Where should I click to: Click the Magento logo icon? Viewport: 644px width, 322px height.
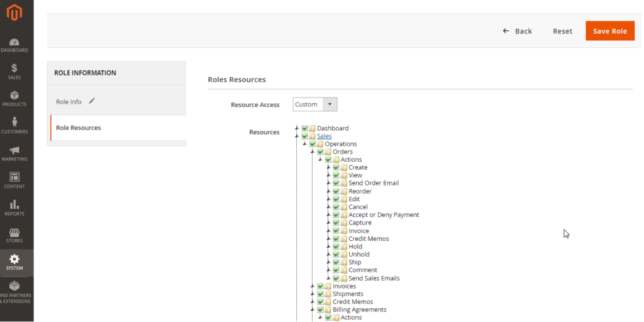click(x=14, y=13)
